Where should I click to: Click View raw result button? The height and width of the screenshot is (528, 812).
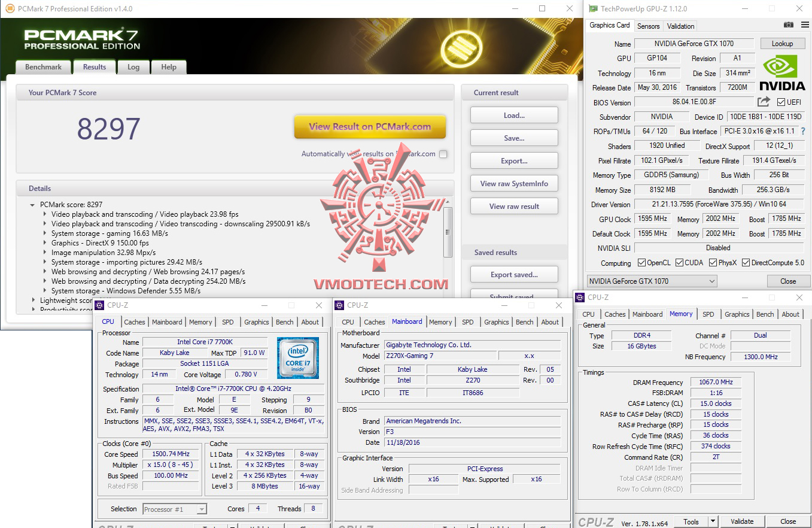pyautogui.click(x=514, y=207)
